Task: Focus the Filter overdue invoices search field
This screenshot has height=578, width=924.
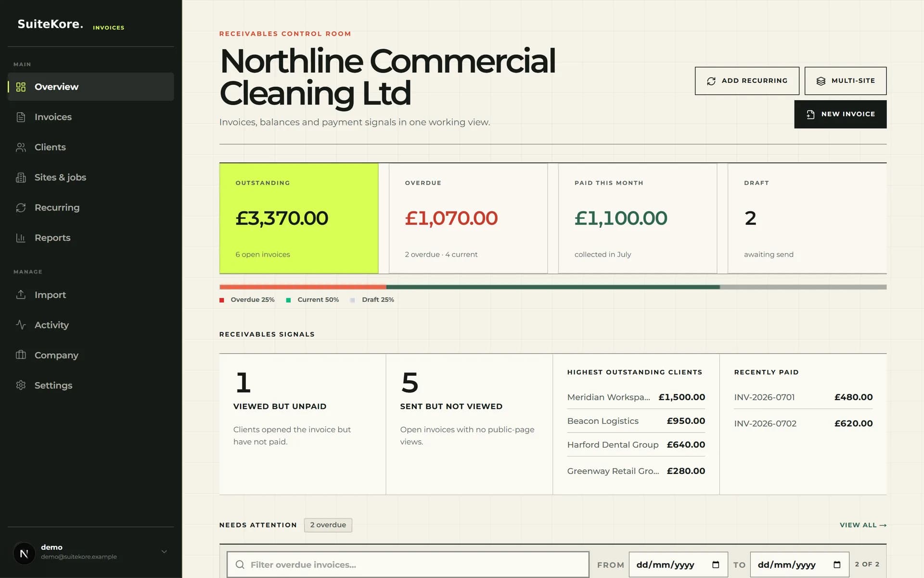Action: pos(408,565)
